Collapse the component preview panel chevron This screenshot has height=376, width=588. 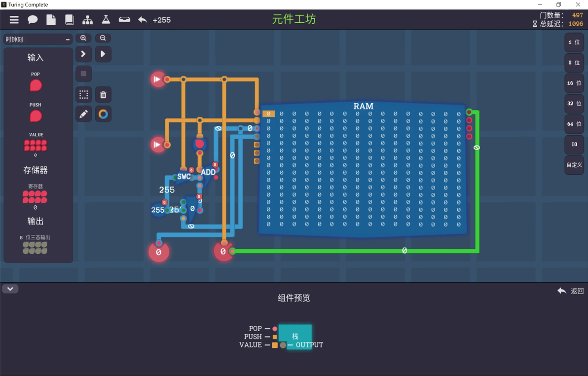pyautogui.click(x=10, y=289)
